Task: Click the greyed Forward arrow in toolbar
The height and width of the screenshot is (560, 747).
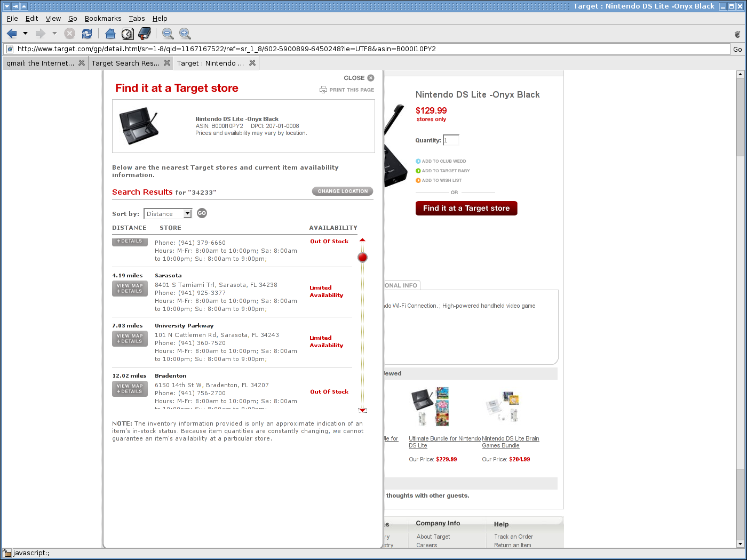Action: pyautogui.click(x=41, y=34)
